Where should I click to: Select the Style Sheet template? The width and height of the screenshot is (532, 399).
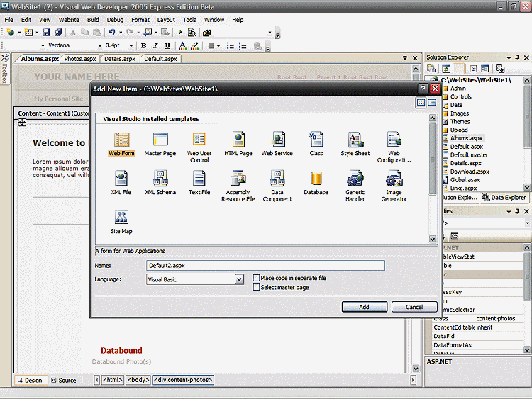[x=355, y=144]
